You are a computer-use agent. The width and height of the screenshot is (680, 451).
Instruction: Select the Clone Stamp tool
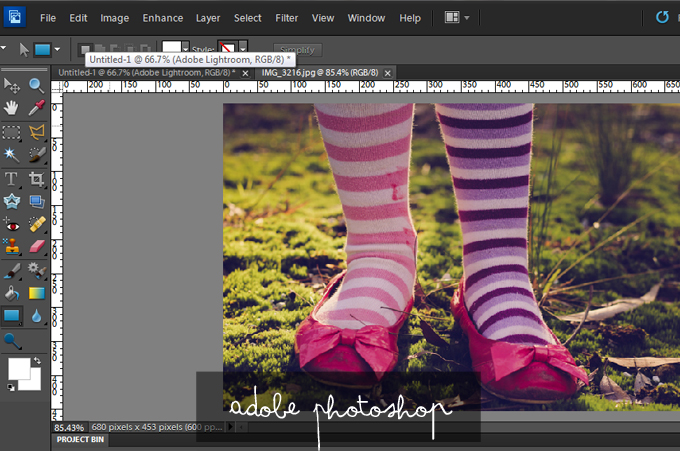(x=12, y=246)
